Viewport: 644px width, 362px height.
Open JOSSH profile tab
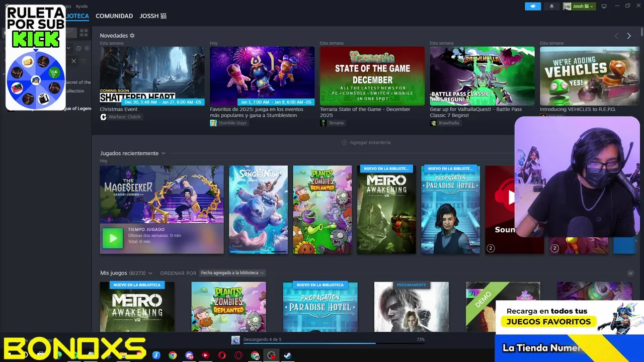[153, 16]
